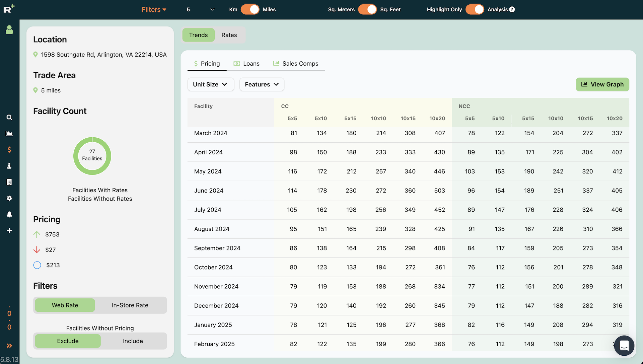
Task: Open the Pricing tab
Action: 207,64
